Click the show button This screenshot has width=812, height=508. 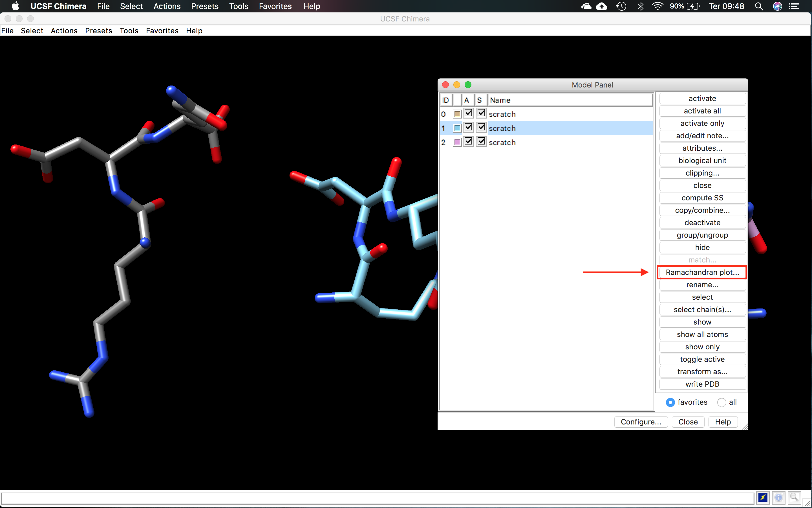[702, 322]
